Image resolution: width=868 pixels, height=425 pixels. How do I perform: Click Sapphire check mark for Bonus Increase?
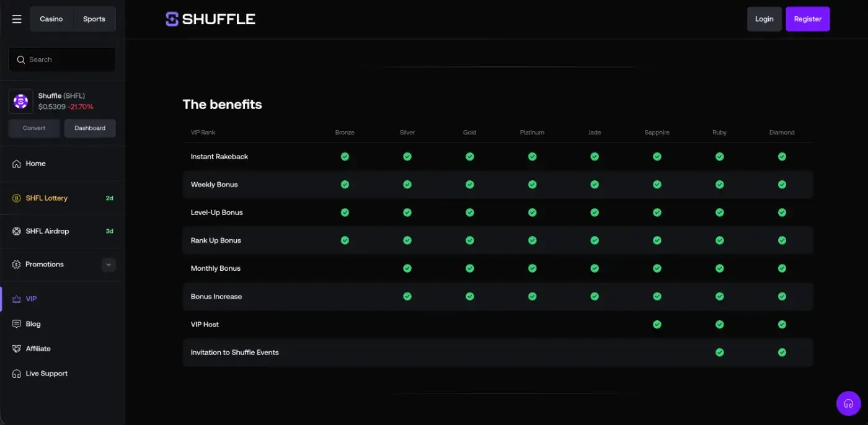pyautogui.click(x=657, y=296)
